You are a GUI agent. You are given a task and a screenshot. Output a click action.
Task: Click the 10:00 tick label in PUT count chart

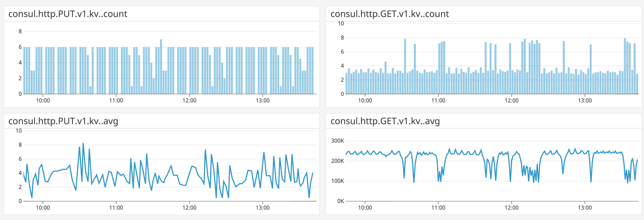point(43,101)
